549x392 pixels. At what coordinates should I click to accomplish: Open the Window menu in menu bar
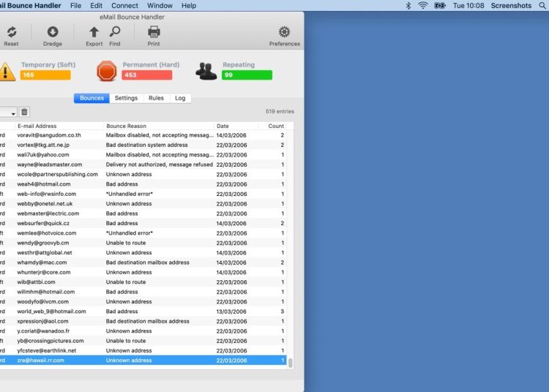click(160, 5)
